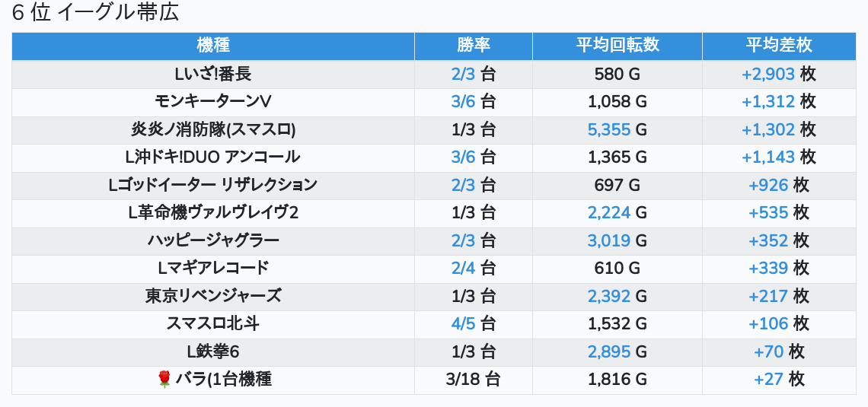
Task: Select the 平均回転数 column header
Action: coord(617,46)
